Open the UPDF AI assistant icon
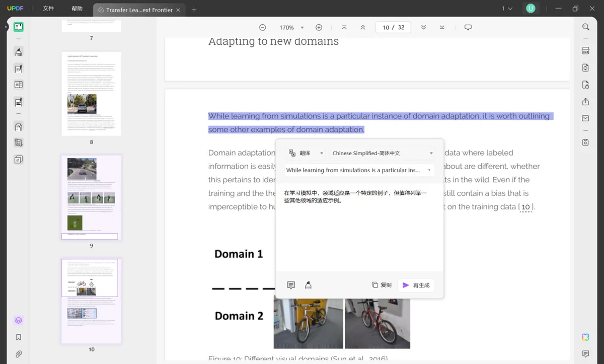 [585, 337]
